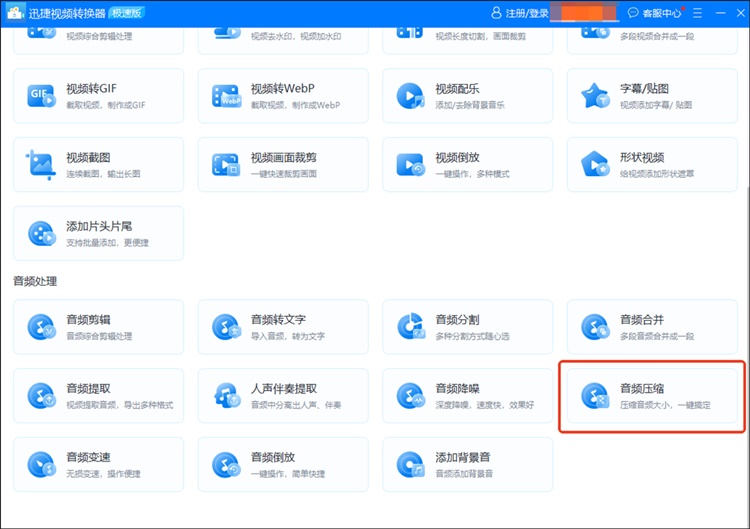Select the 形状视频 pentagon icon
This screenshot has width=750, height=529.
pyautogui.click(x=595, y=164)
